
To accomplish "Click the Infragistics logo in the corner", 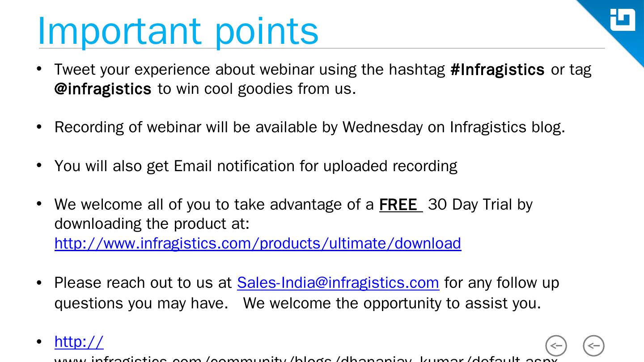I will coord(623,20).
